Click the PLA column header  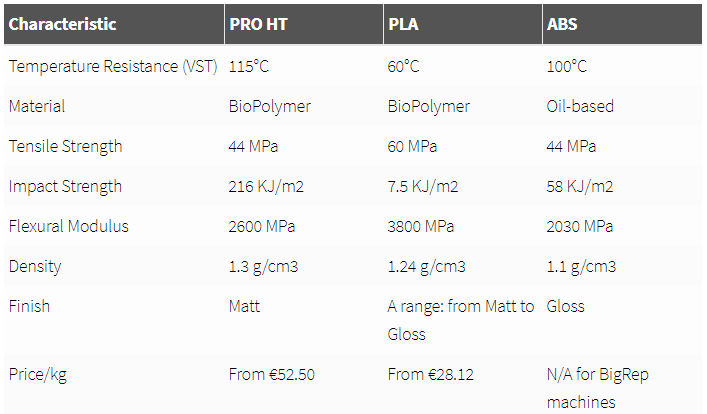point(404,24)
